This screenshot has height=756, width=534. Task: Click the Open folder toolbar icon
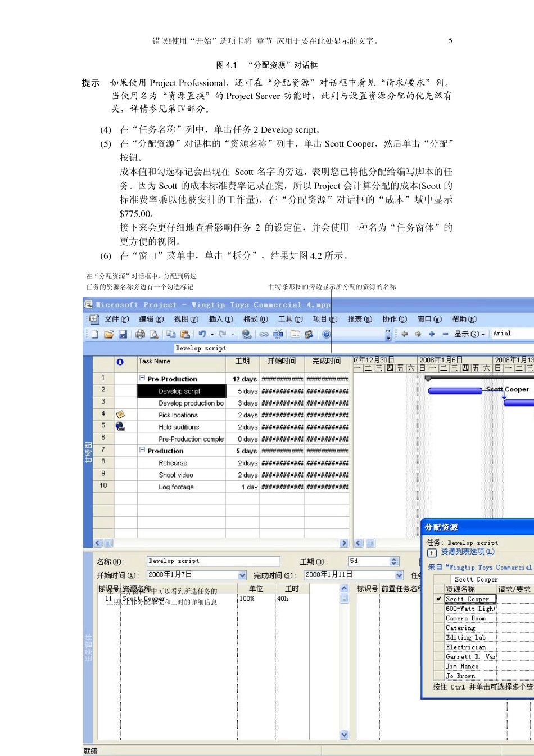click(x=108, y=334)
